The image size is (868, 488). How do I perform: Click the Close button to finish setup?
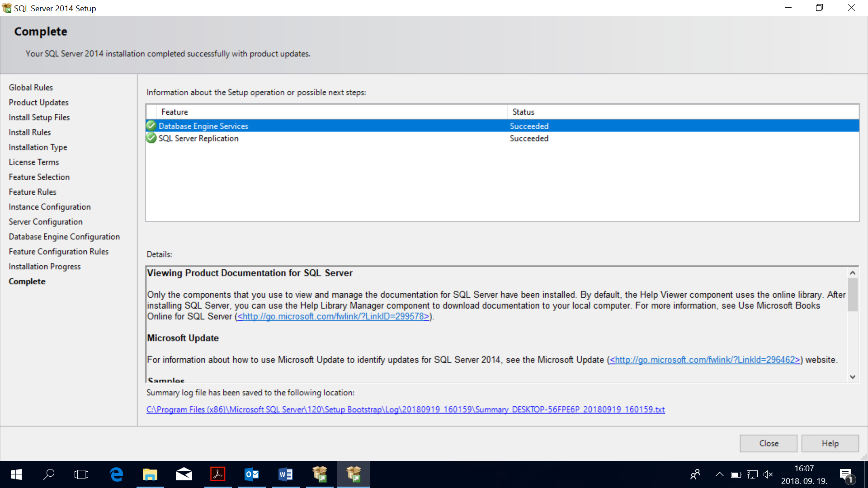[x=769, y=443]
